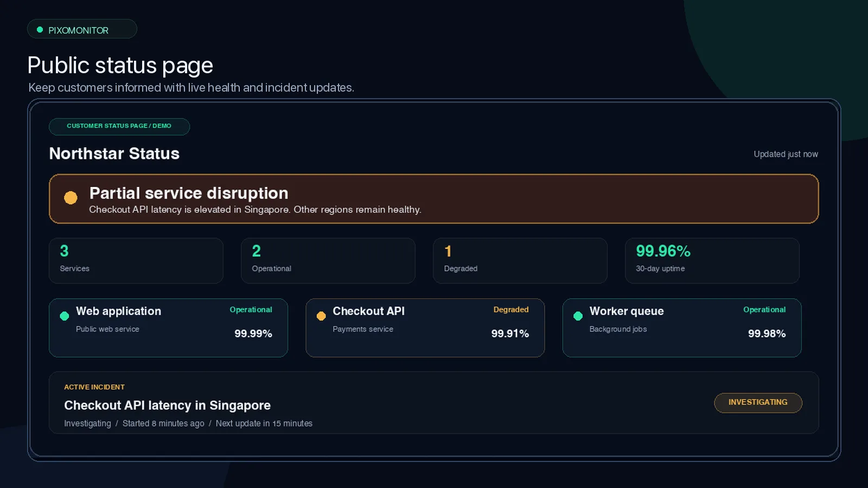Open the INVESTIGATING status badge
Screen dimensions: 868x488
758,403
